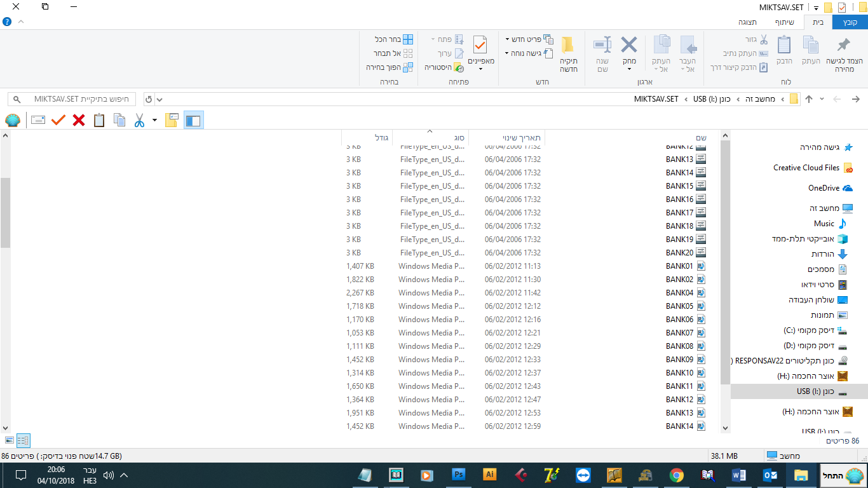Expand the מאפיינים (Properties) dropdown arrow

tap(481, 69)
